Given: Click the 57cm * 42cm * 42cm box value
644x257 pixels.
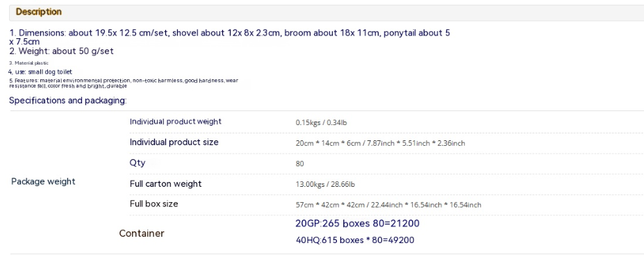Looking at the screenshot, I should click(x=388, y=204).
